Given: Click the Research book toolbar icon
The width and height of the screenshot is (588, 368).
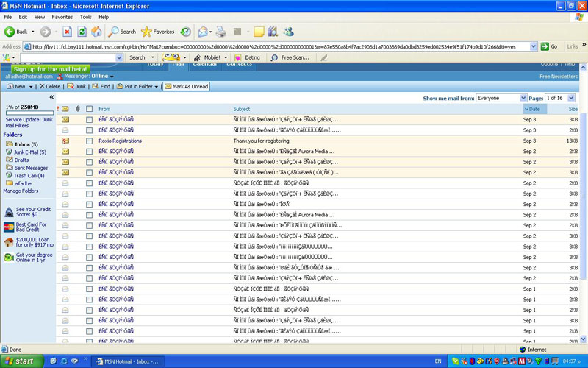Looking at the screenshot, I should point(273,32).
